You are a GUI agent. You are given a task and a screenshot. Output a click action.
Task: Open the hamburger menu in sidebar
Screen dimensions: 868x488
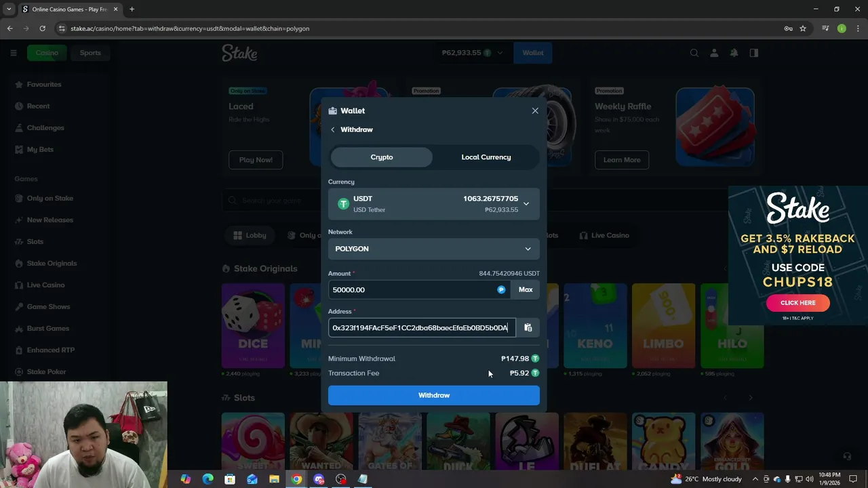(13, 53)
